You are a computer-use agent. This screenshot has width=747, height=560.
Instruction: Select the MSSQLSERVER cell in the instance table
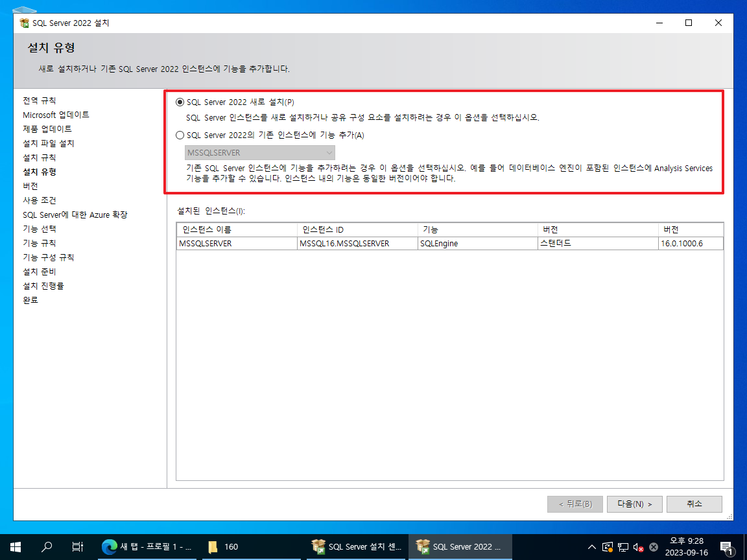tap(237, 243)
